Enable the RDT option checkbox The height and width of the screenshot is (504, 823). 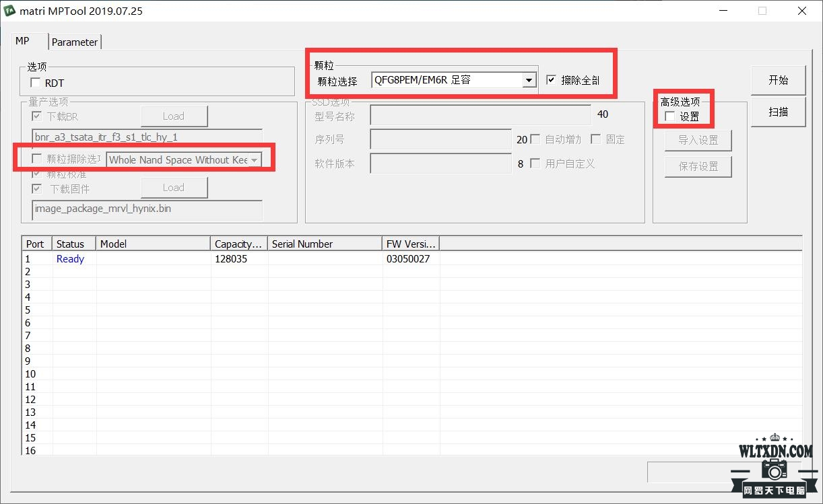[36, 83]
